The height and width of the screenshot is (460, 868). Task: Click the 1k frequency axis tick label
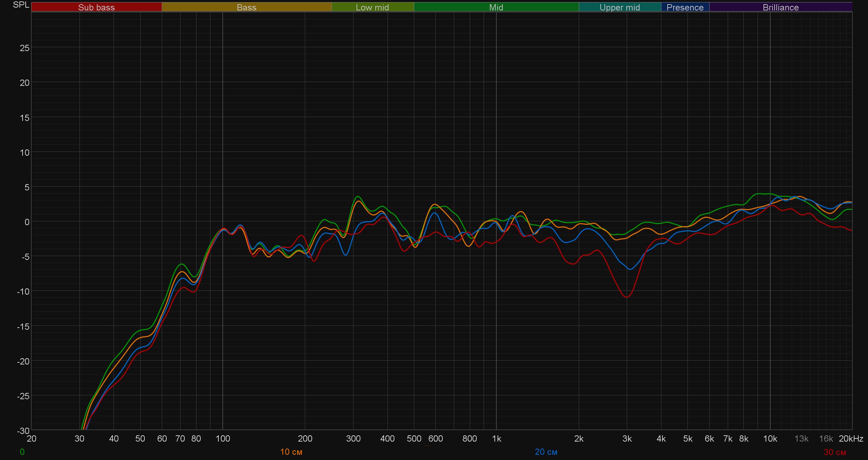click(496, 438)
